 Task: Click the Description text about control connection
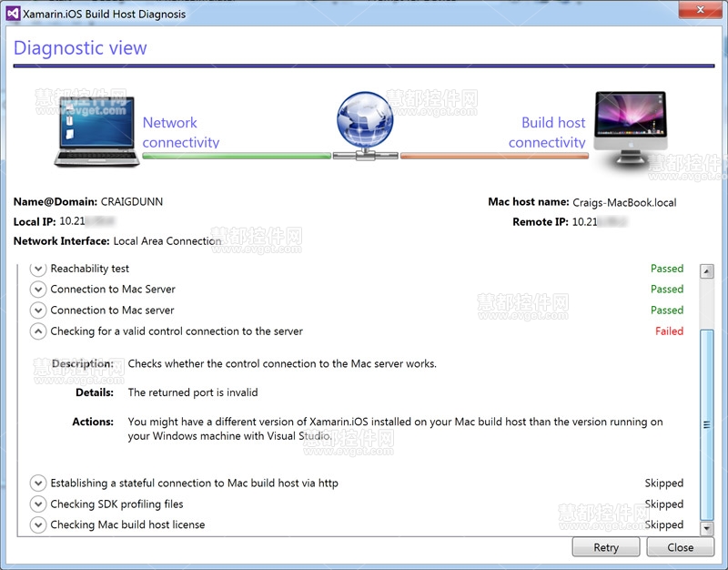pos(282,363)
